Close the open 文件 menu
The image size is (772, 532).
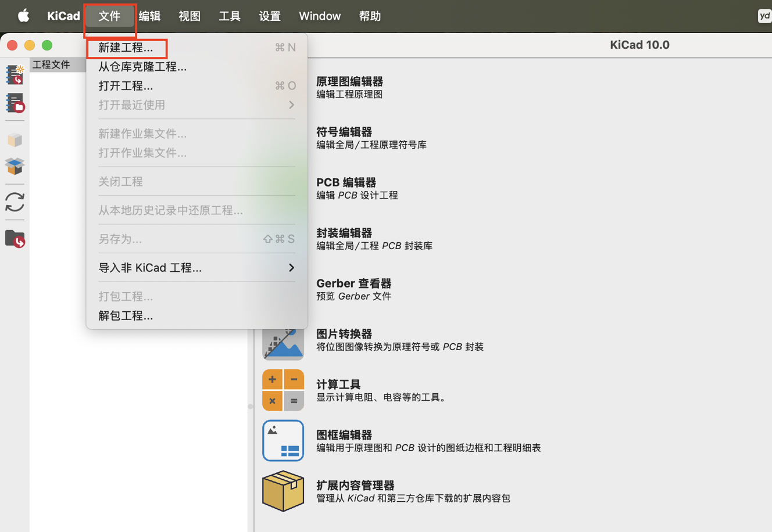click(109, 16)
